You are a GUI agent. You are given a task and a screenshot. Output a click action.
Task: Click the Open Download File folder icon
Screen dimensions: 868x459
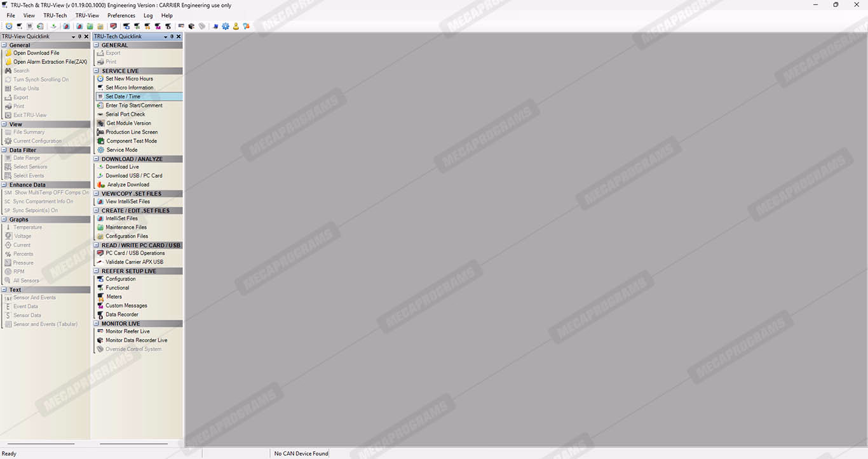(x=8, y=53)
